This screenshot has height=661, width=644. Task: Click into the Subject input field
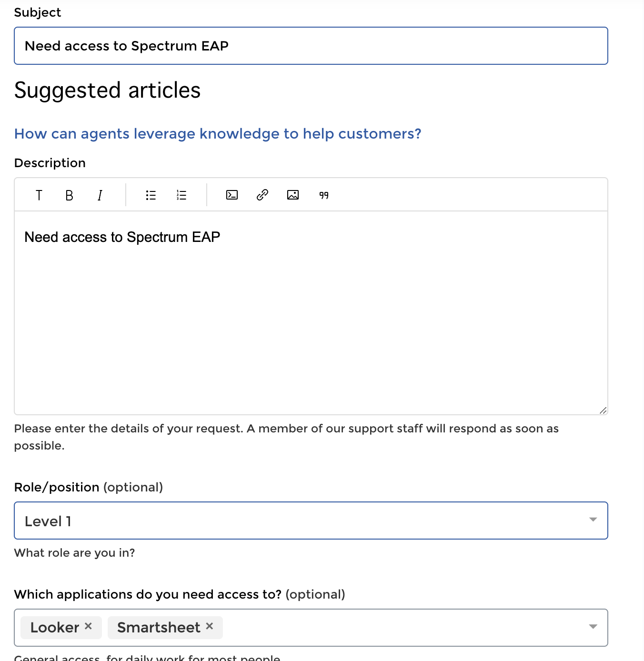point(311,46)
